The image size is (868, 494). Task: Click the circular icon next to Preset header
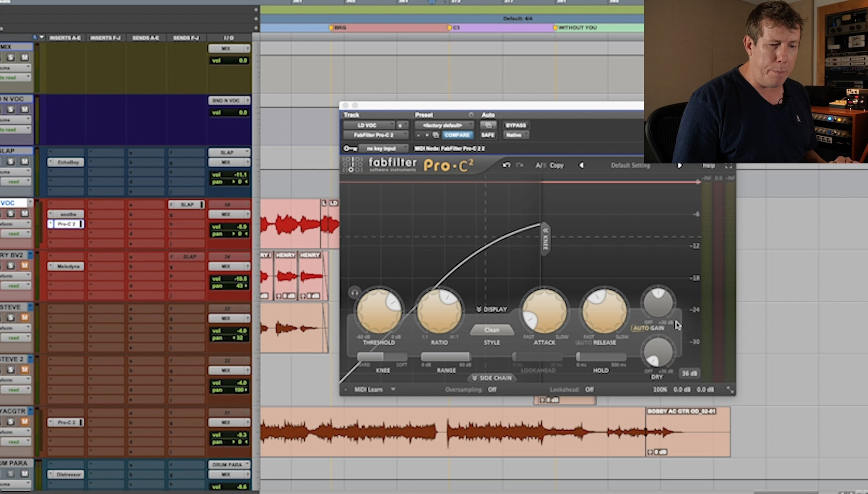tap(471, 115)
